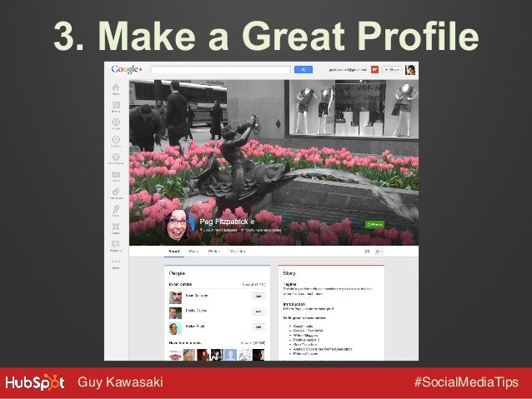The image size is (532, 399).
Task: Add the bald bearded man to circles
Action: pos(258,297)
